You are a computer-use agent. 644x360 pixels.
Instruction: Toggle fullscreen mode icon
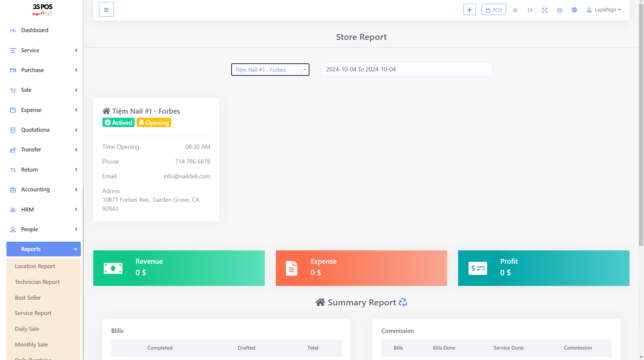[x=545, y=10]
